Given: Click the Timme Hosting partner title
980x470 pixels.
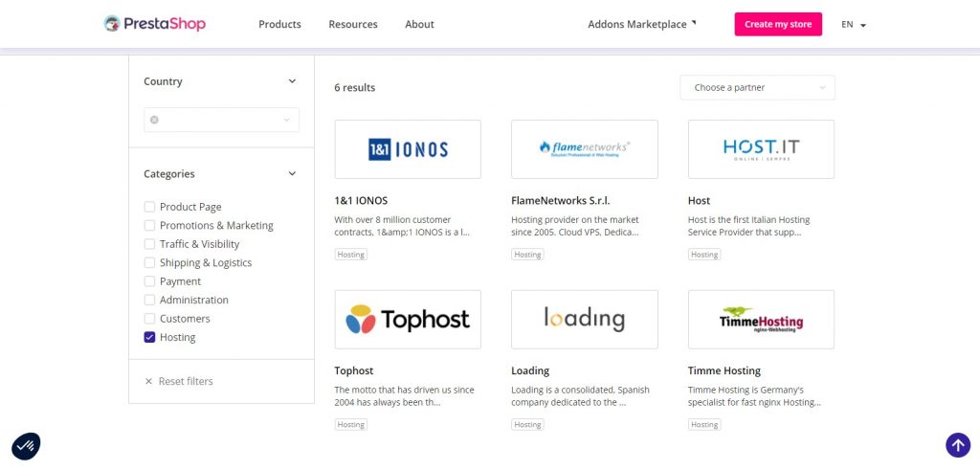Looking at the screenshot, I should (x=724, y=370).
